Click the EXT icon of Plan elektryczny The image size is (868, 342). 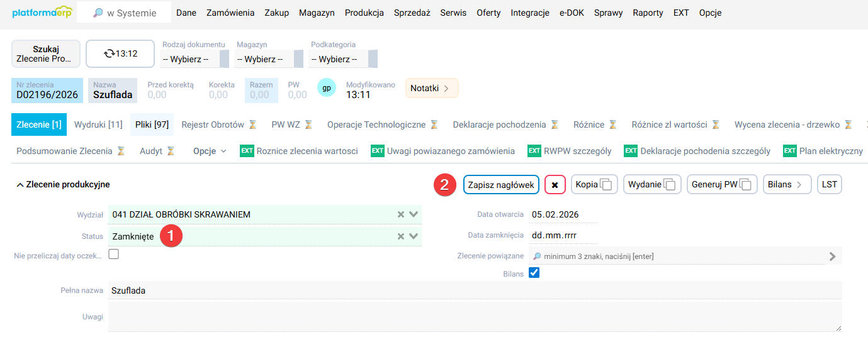tap(790, 151)
